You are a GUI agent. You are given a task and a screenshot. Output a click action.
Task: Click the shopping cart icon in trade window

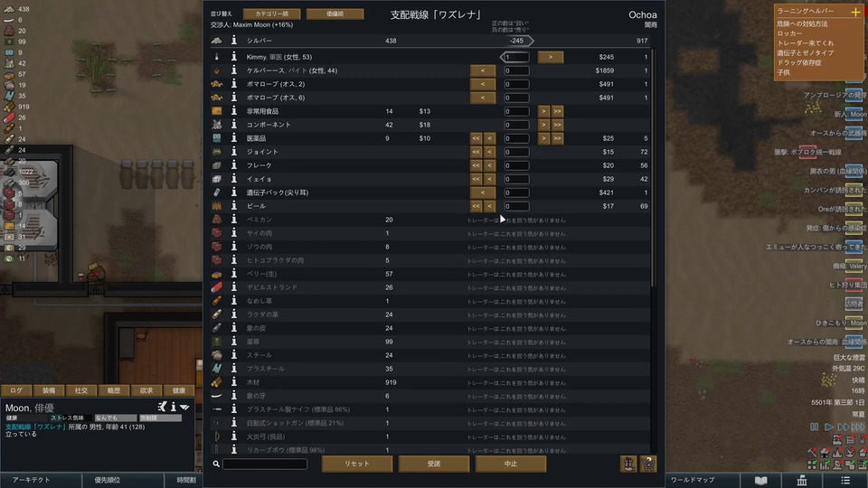648,464
